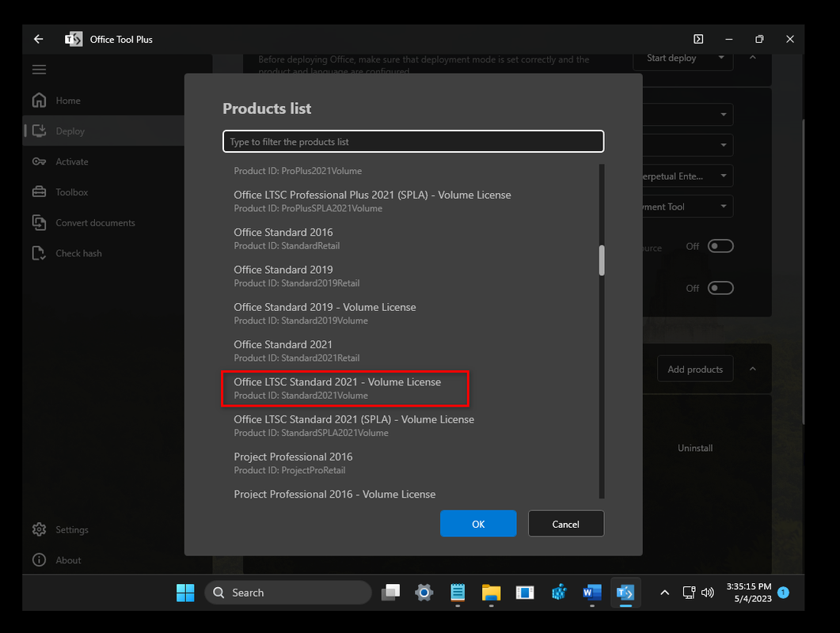Collapse the Deploy section chevron at top
Screen dimensions: 840x633
click(x=752, y=57)
